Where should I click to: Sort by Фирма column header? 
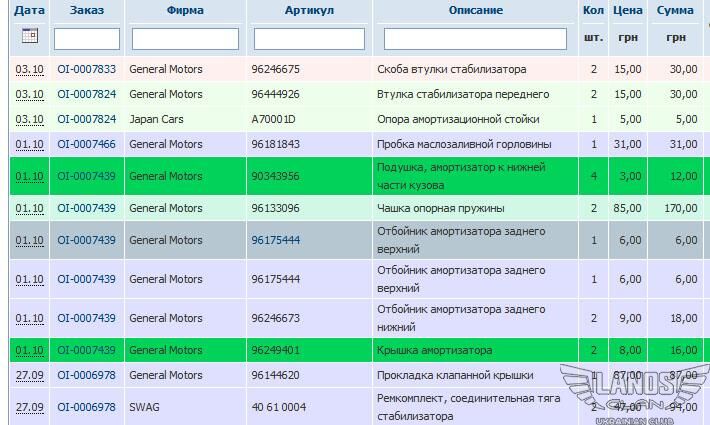tap(185, 10)
